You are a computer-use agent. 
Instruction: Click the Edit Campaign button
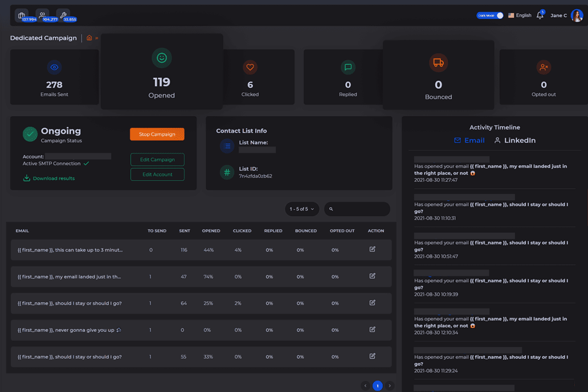pos(157,160)
